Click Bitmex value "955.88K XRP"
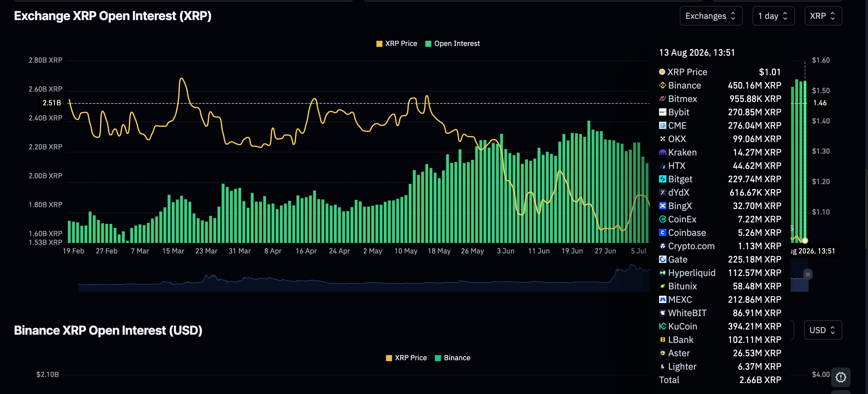This screenshot has width=868, height=394. tap(755, 99)
